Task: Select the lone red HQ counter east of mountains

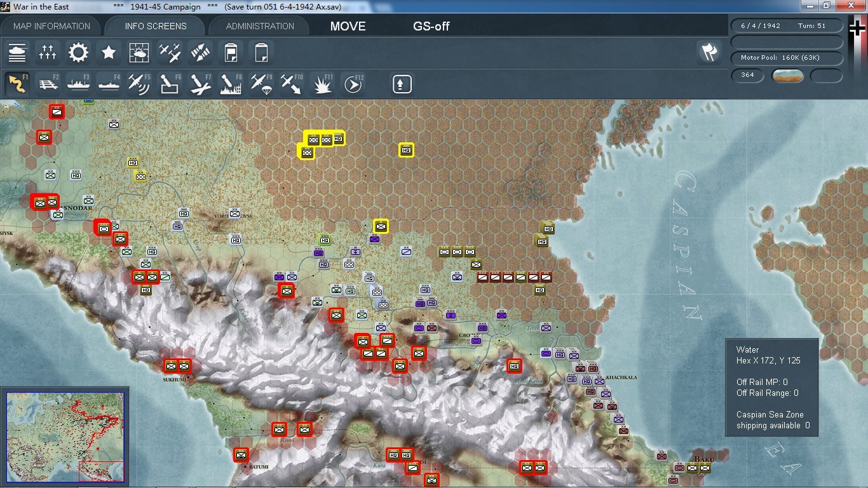Action: 514,366
